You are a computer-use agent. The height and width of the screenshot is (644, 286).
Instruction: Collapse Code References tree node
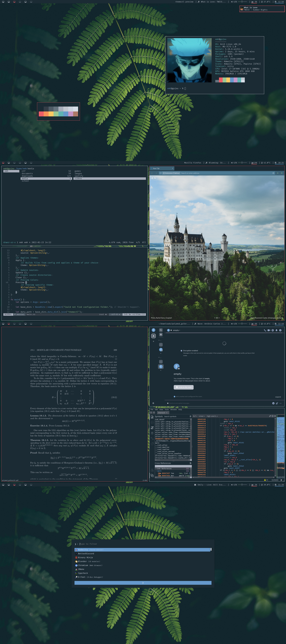[x=155, y=469]
